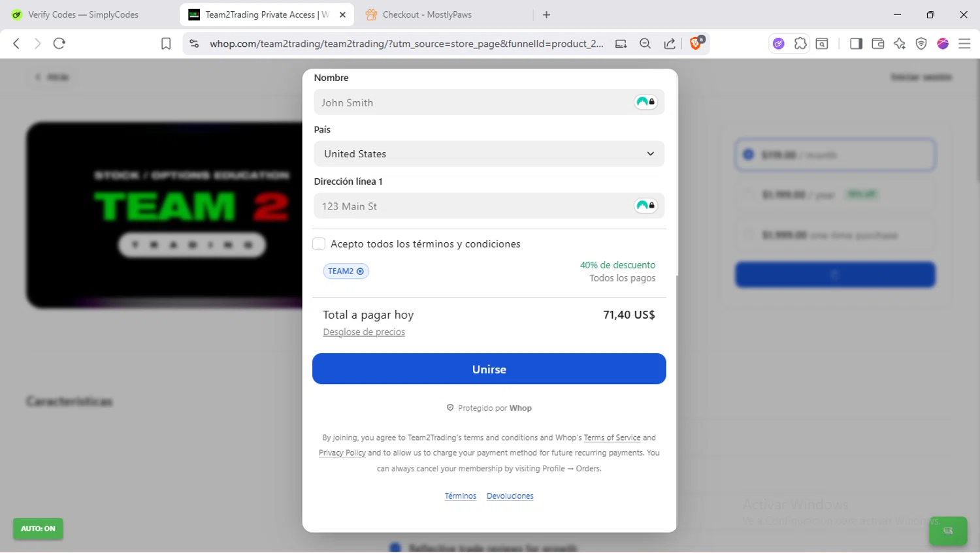Image resolution: width=980 pixels, height=553 pixels.
Task: Click the Team 2 Trading product image
Action: (165, 215)
